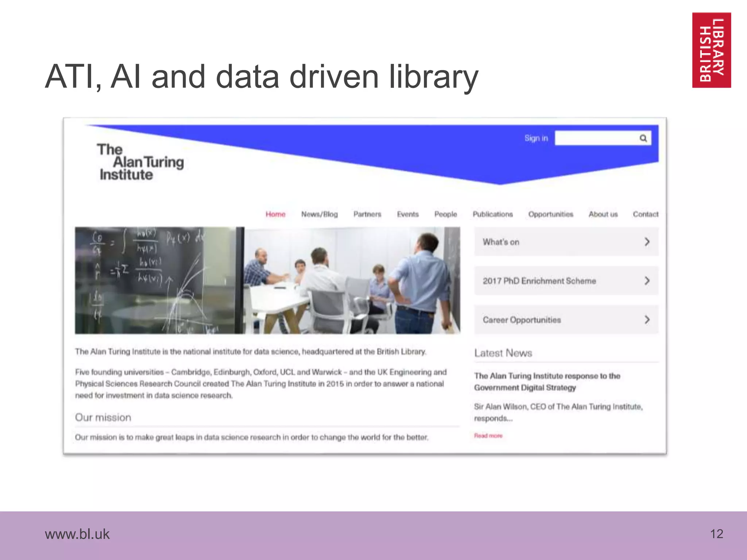Click The Alan Turing Institute logo
747x560 pixels.
pos(140,162)
